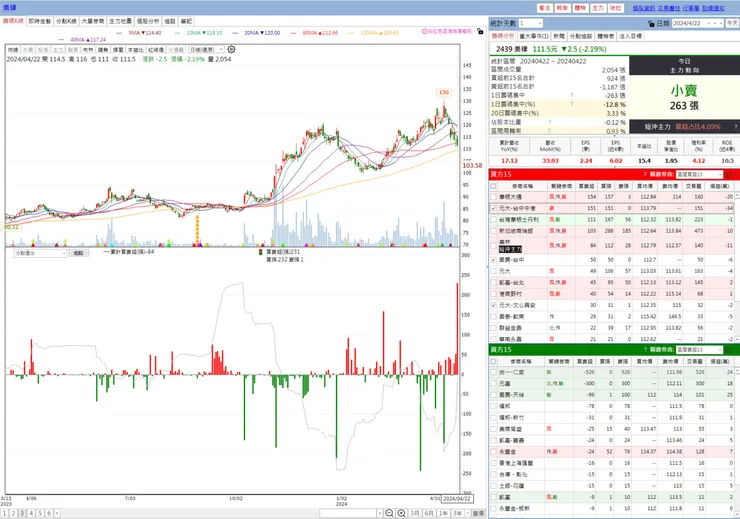Open the 賣方15 關鍵券商 filter dropdown

[699, 350]
